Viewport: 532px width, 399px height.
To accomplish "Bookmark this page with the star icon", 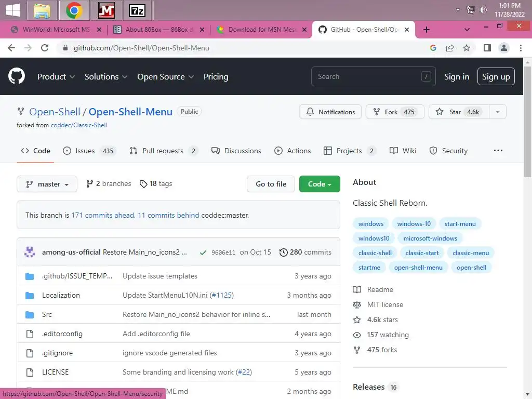I will tap(467, 48).
